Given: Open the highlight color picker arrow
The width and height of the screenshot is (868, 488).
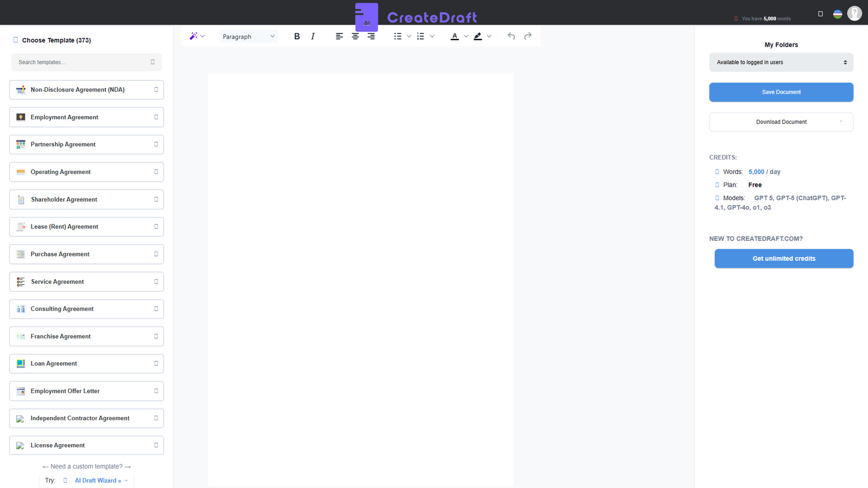Looking at the screenshot, I should pyautogui.click(x=489, y=36).
